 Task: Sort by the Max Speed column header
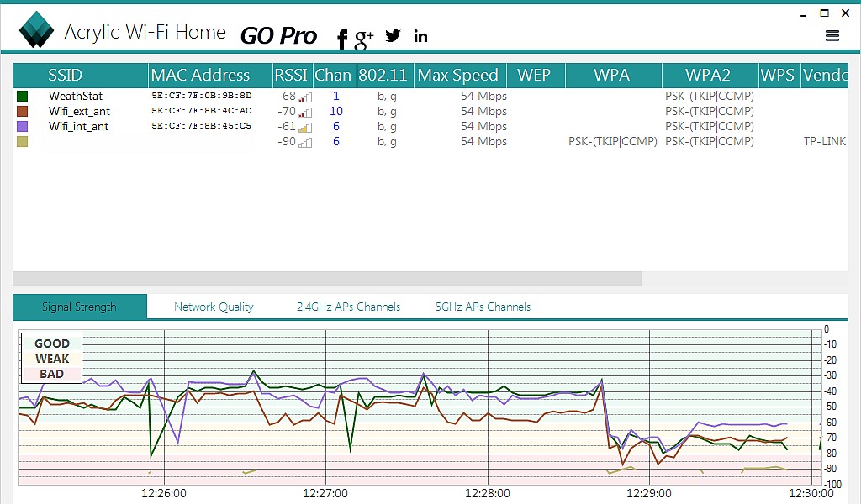[460, 75]
